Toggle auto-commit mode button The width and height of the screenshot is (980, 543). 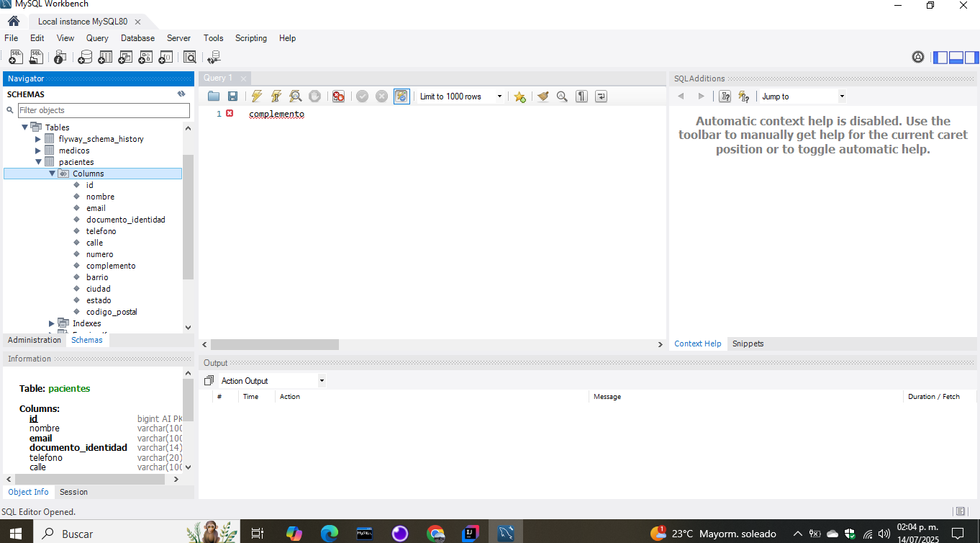(401, 97)
